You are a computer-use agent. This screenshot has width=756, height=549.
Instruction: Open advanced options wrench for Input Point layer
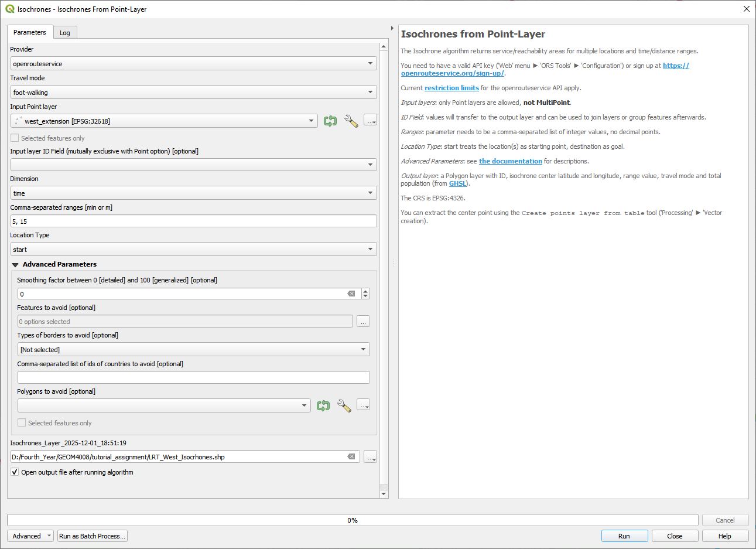tap(351, 121)
